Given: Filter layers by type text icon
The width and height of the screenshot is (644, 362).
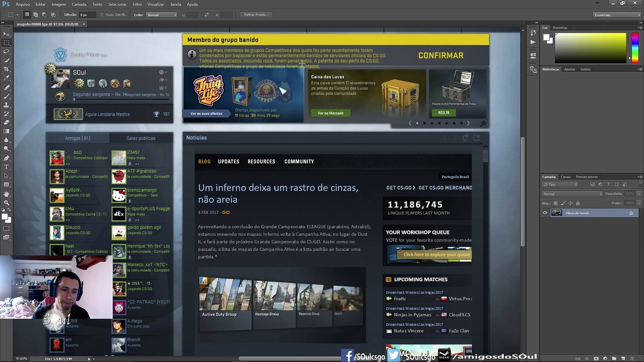Looking at the screenshot, I should pyautogui.click(x=608, y=185).
